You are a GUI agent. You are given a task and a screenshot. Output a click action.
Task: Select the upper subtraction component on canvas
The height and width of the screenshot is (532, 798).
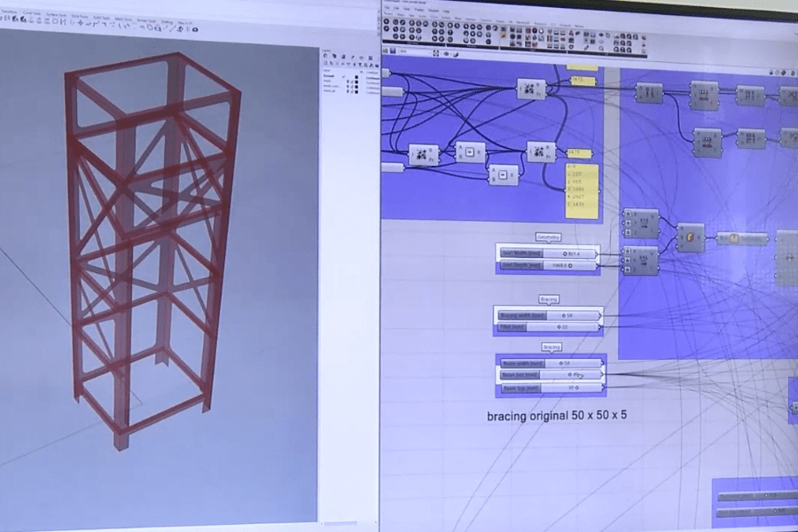click(x=470, y=153)
